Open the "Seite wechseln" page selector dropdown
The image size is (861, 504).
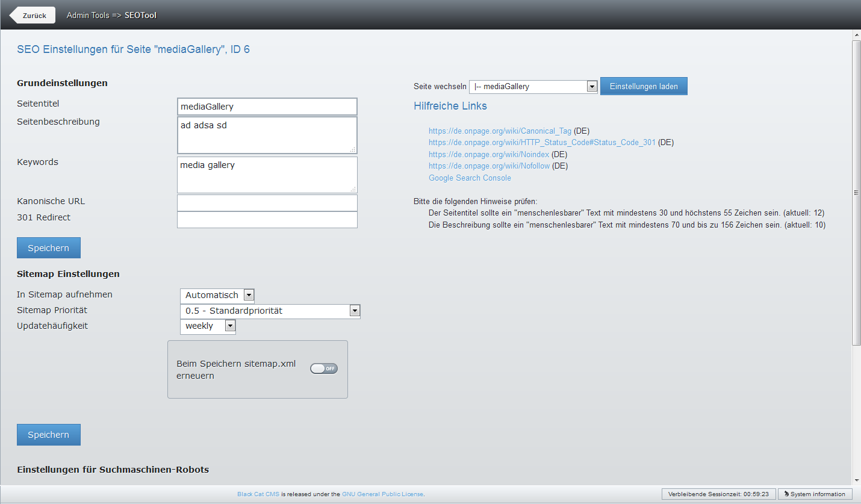[591, 86]
